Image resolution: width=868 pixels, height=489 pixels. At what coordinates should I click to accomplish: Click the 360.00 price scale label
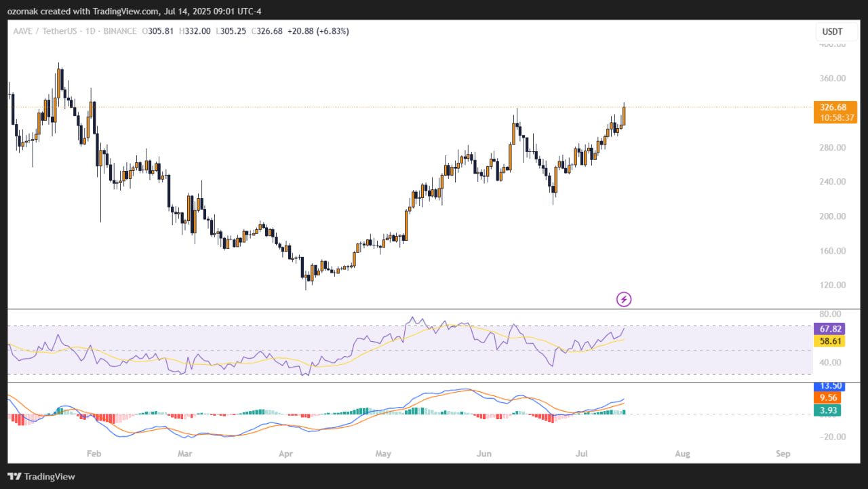832,79
